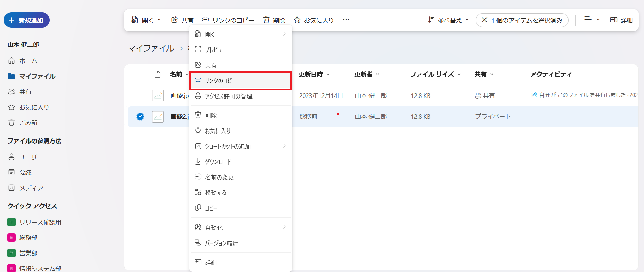The width and height of the screenshot is (644, 272).
Task: Click お気に入り star in the top toolbar
Action: (x=314, y=20)
